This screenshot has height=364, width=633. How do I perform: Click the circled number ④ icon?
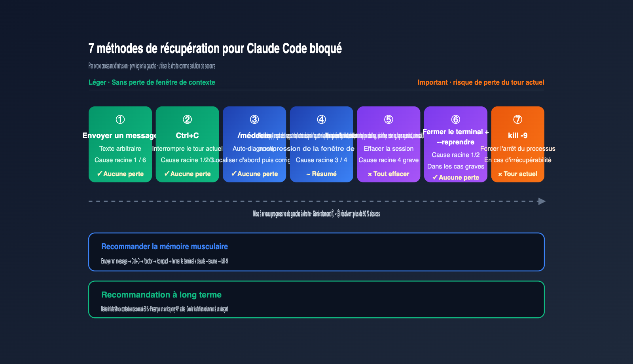[322, 119]
